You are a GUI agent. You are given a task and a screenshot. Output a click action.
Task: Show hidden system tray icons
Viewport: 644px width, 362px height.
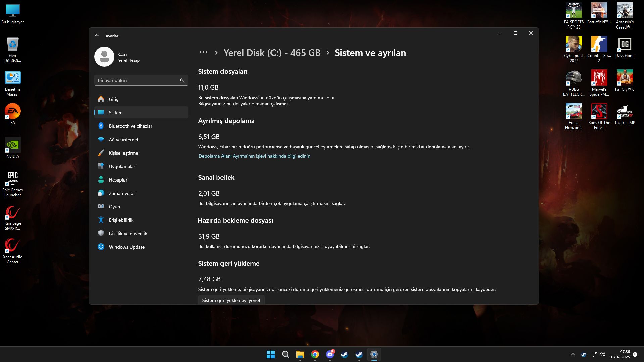[x=573, y=354]
